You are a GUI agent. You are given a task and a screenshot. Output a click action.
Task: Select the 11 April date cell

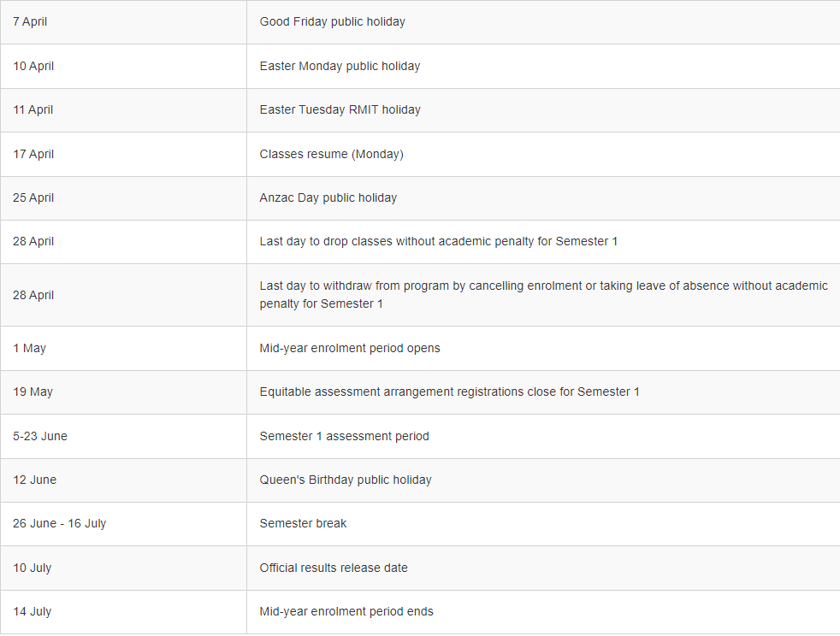[123, 110]
